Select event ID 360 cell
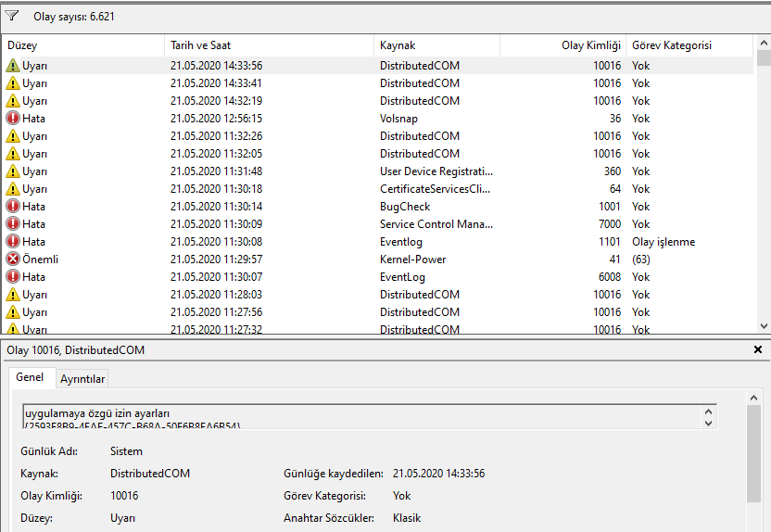The image size is (771, 532). tap(613, 171)
